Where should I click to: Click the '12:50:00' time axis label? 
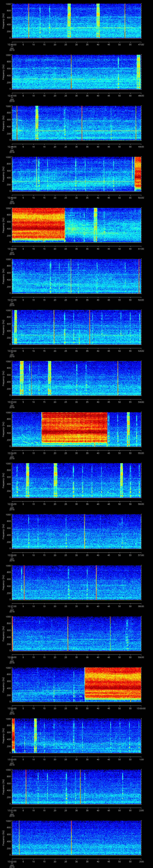[12, 249]
